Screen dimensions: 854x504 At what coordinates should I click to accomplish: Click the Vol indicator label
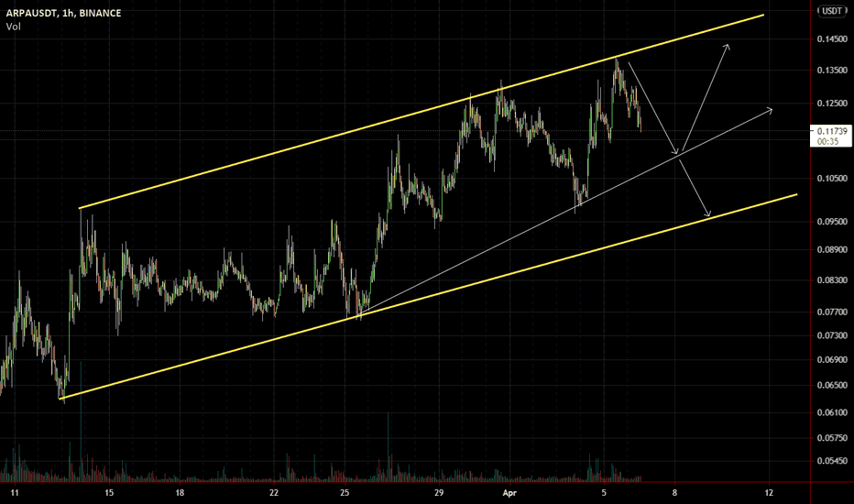pos(13,27)
